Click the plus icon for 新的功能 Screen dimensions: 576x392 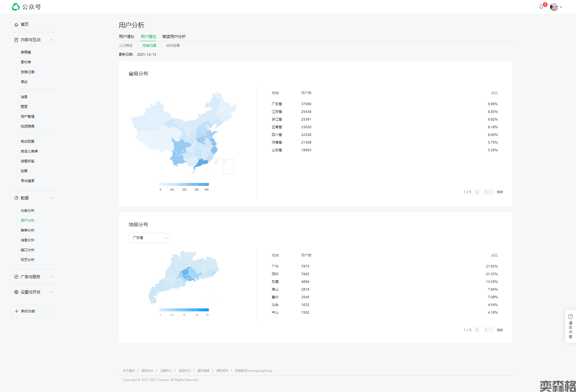17,311
